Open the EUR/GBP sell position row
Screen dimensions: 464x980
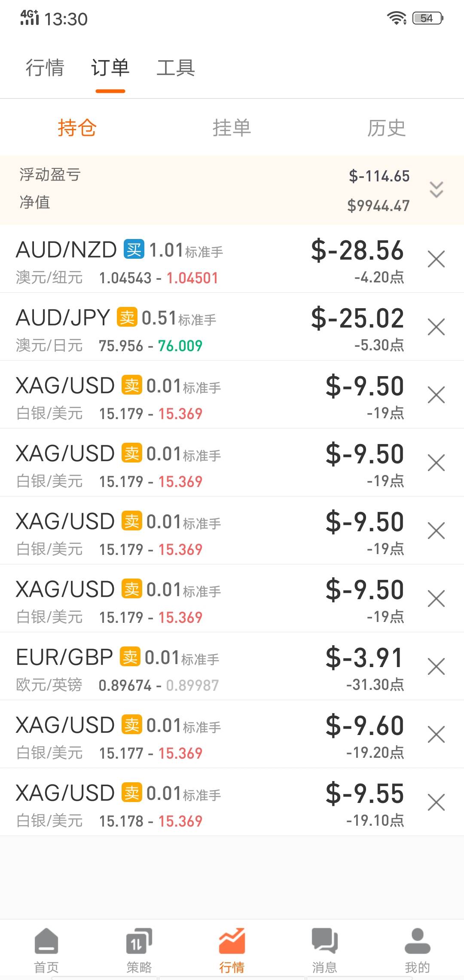click(x=172, y=667)
